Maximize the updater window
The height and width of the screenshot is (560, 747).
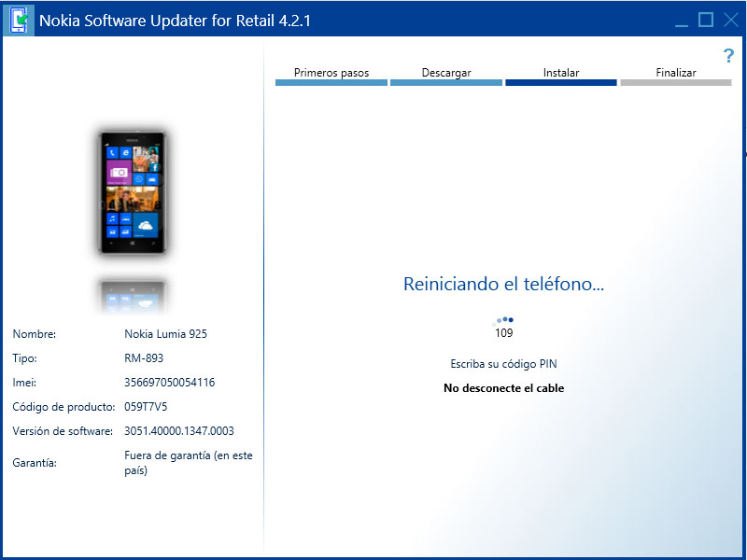click(x=706, y=20)
